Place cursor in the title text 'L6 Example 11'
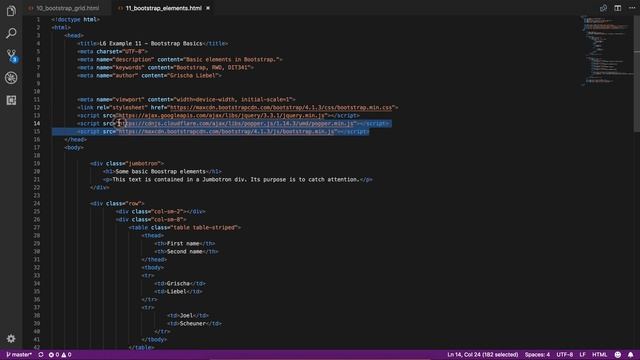The image size is (640, 360). [x=120, y=43]
